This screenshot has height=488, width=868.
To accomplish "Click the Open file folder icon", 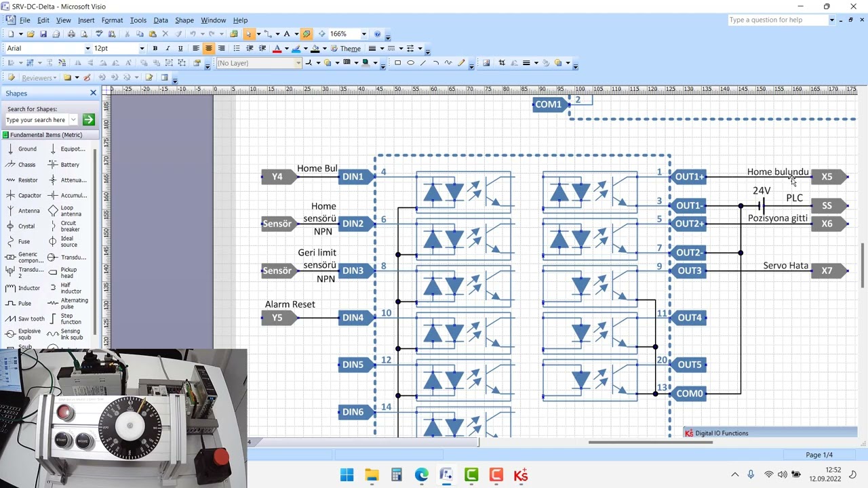I will [31, 34].
